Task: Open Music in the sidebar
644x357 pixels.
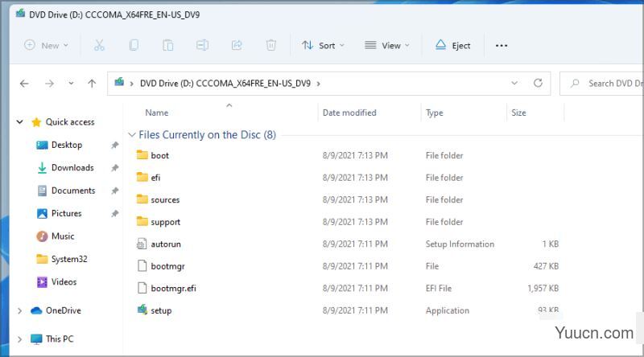Action: point(63,236)
